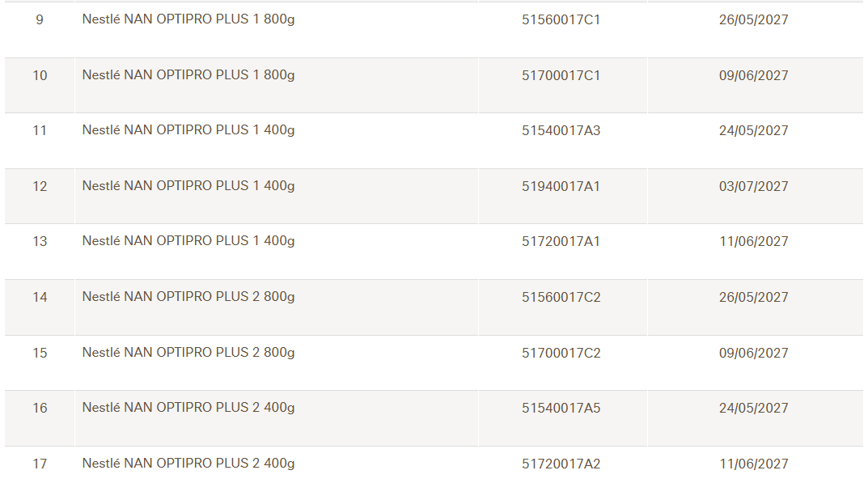Select batch number 51560017C2
Screen dimensions: 868x483
click(x=561, y=298)
